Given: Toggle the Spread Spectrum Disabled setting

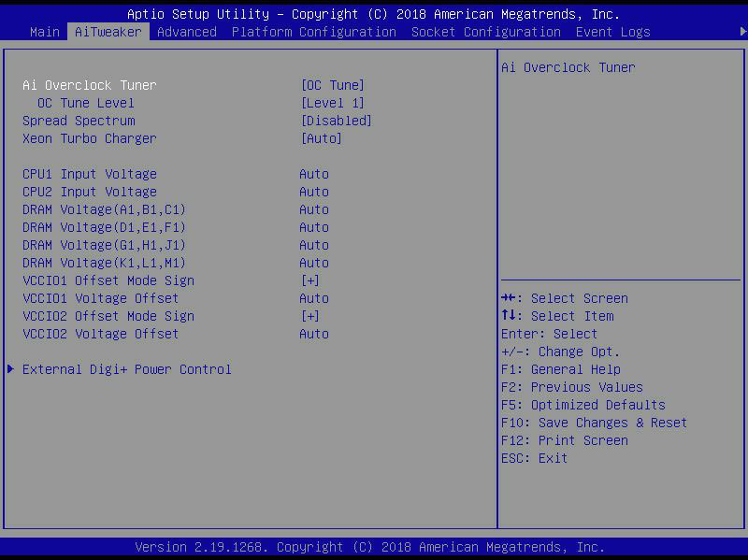Looking at the screenshot, I should tap(336, 121).
